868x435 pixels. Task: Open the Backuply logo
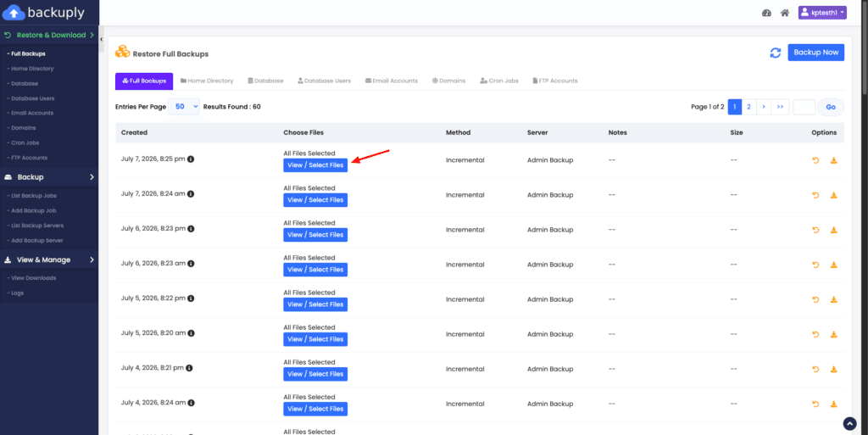(x=44, y=12)
